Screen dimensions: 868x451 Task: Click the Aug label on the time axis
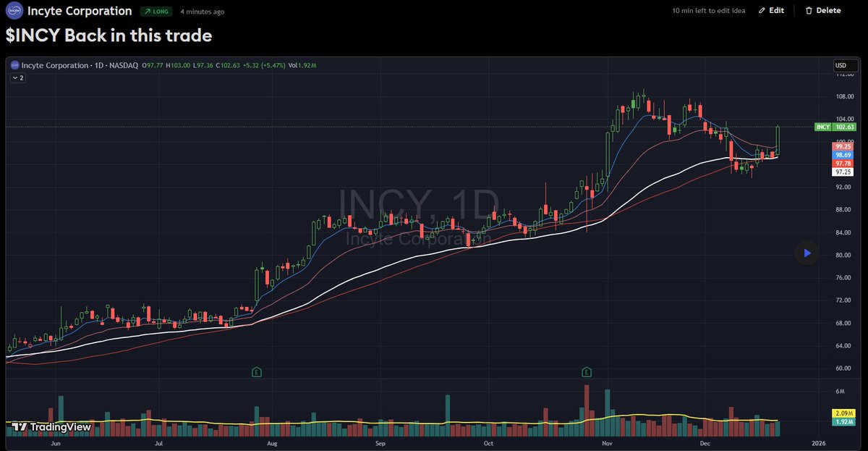tap(272, 442)
